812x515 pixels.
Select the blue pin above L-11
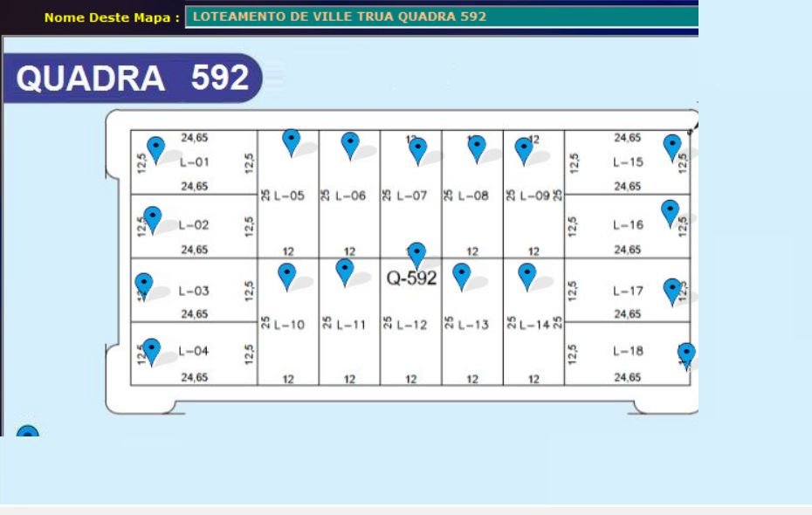(345, 270)
